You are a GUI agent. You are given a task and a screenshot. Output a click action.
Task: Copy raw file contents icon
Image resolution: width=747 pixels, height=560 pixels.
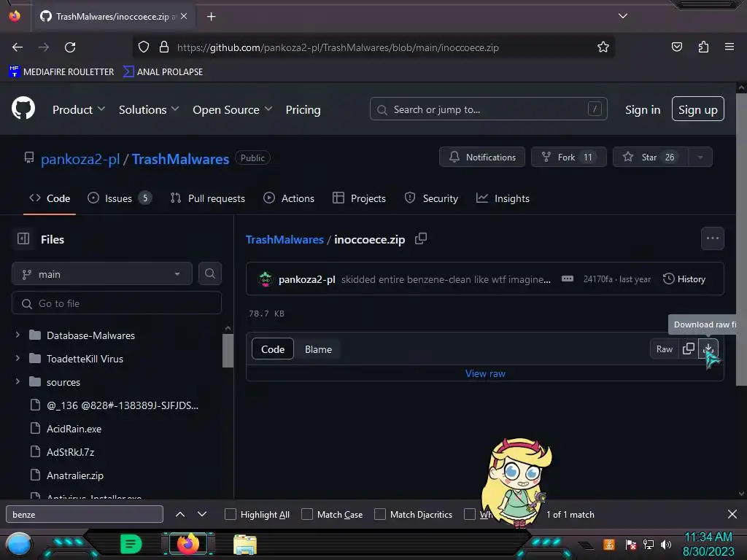click(689, 349)
